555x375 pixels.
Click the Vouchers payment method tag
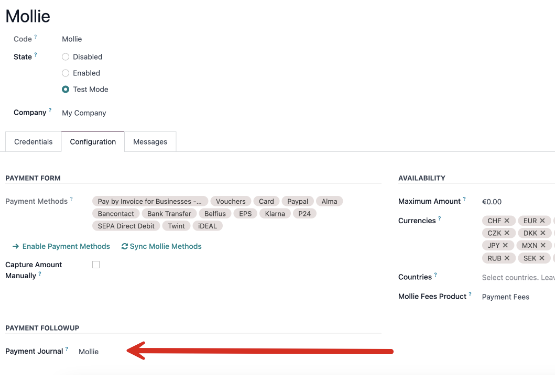[230, 201]
